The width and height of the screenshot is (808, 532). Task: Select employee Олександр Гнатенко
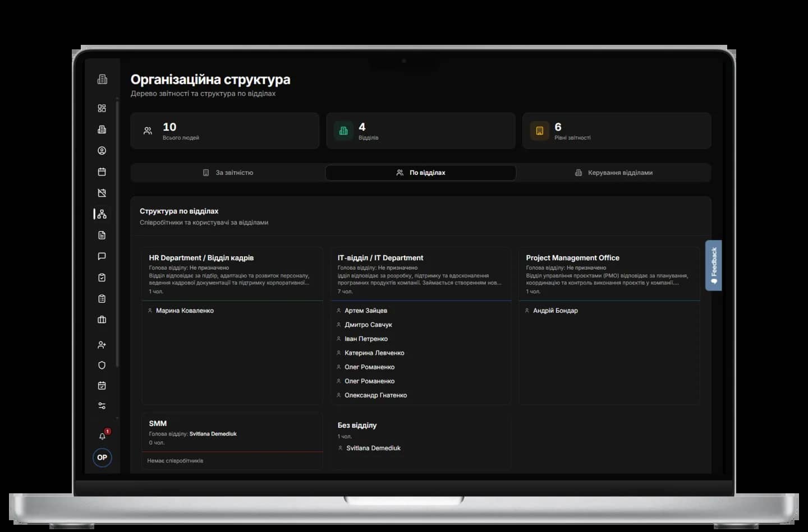375,395
